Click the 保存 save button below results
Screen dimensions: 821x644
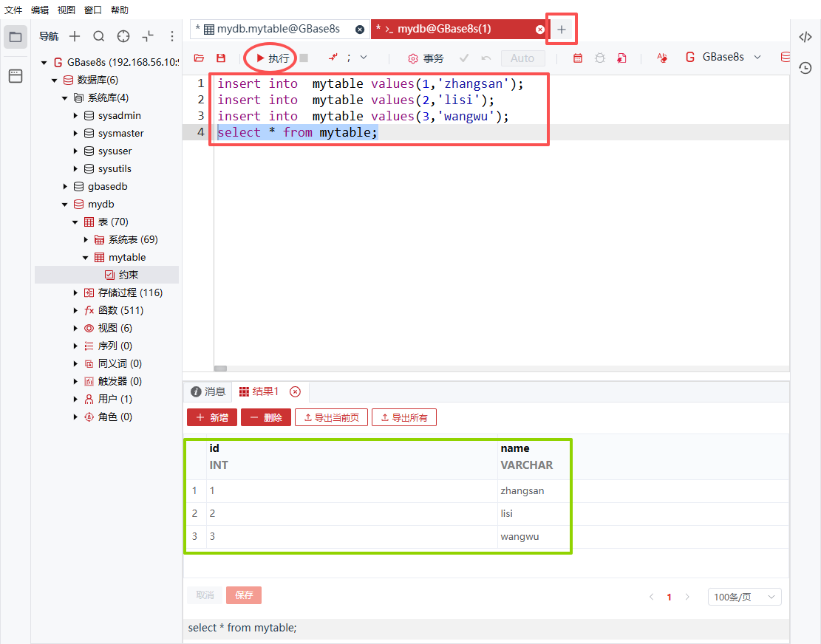[x=244, y=595]
